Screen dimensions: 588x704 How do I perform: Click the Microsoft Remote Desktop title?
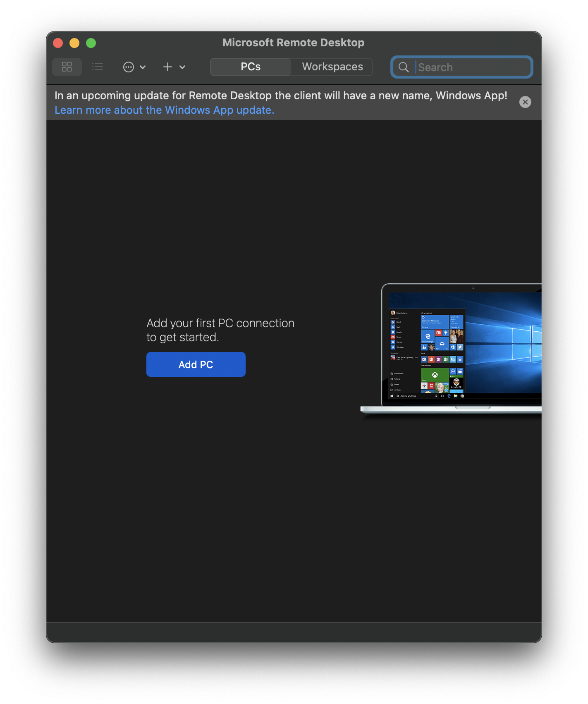click(294, 43)
